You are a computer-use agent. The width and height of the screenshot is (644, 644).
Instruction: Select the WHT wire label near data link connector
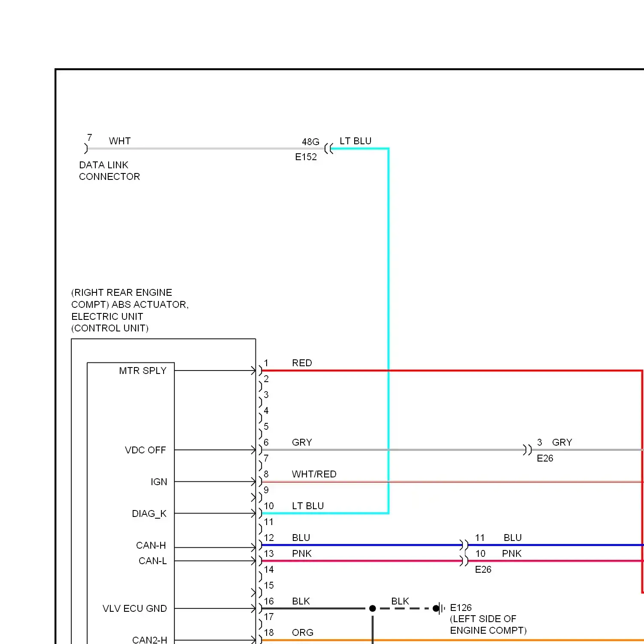120,141
